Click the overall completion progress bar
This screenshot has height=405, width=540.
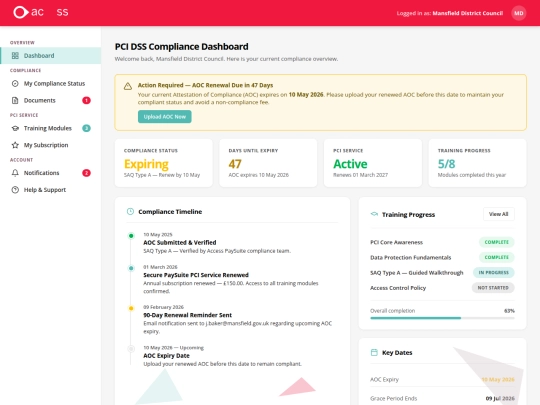442,318
